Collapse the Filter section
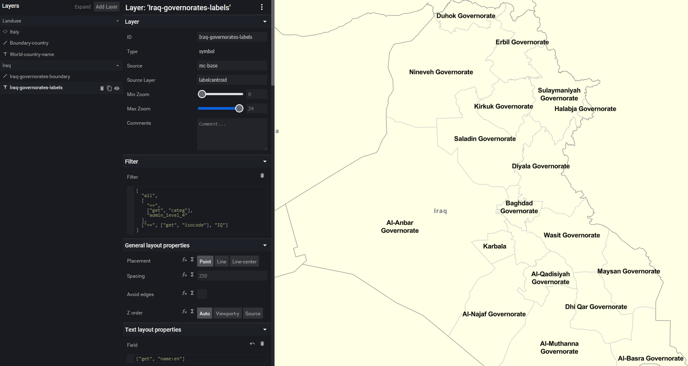The image size is (688, 366). click(x=265, y=161)
